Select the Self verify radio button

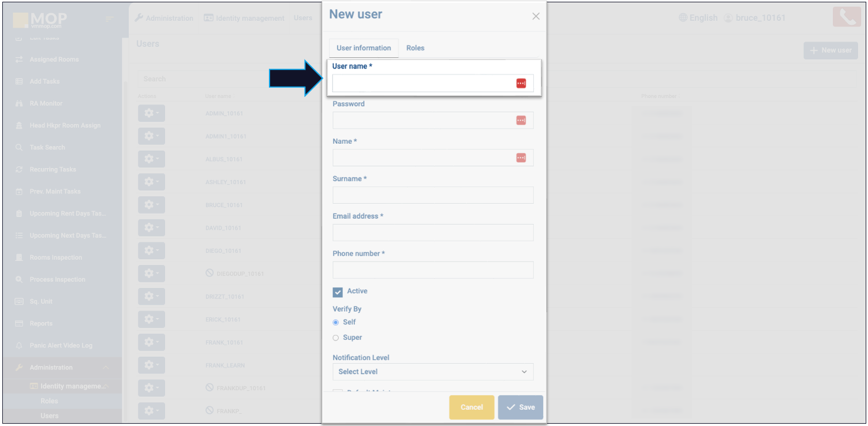(x=336, y=322)
